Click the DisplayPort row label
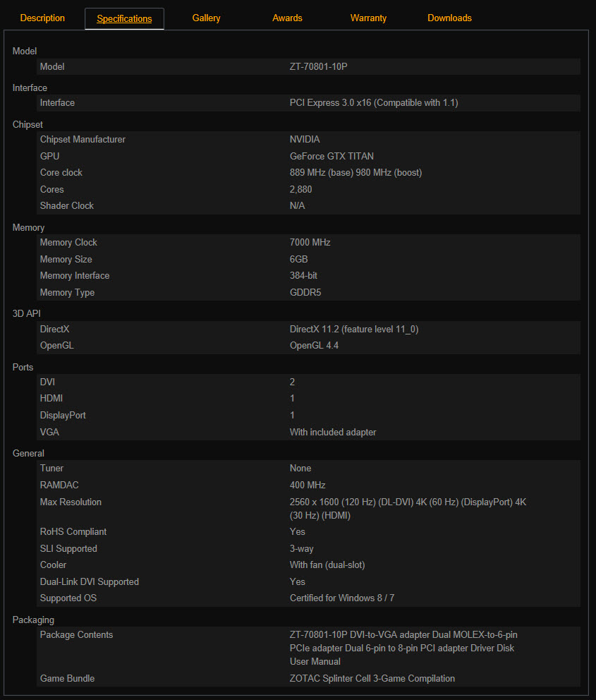The height and width of the screenshot is (700, 596). click(63, 416)
